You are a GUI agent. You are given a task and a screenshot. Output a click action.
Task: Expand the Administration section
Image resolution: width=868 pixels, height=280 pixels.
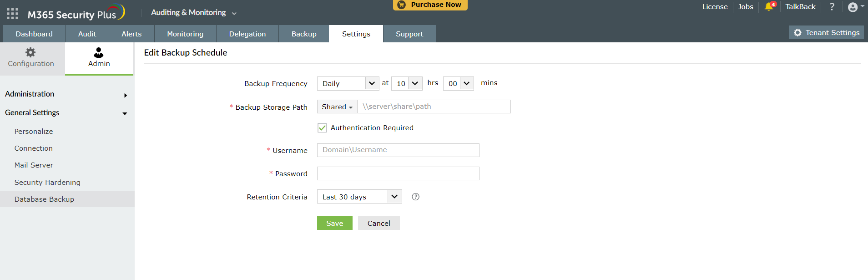point(66,94)
